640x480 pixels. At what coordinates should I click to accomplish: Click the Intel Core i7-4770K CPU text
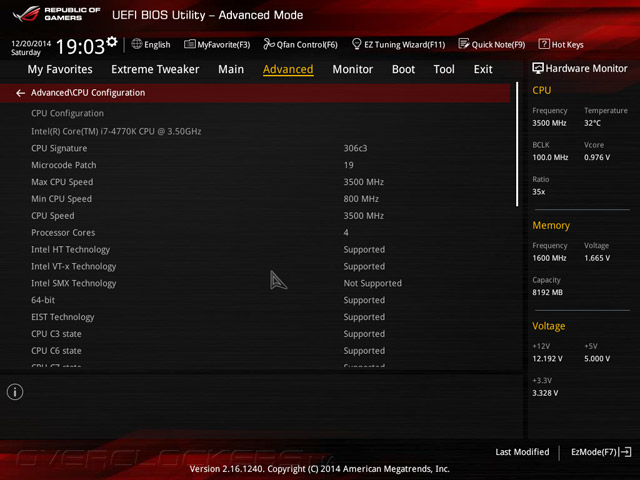pos(116,131)
